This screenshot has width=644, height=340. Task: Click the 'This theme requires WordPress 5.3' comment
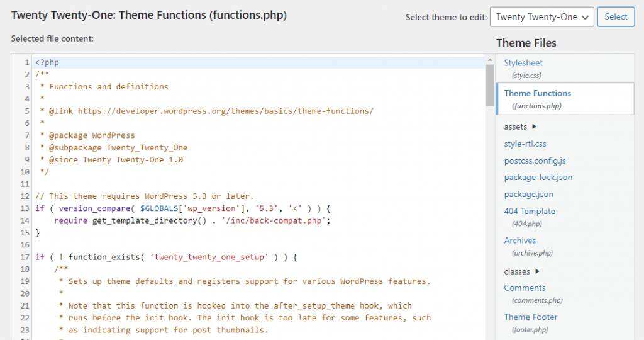click(x=145, y=196)
